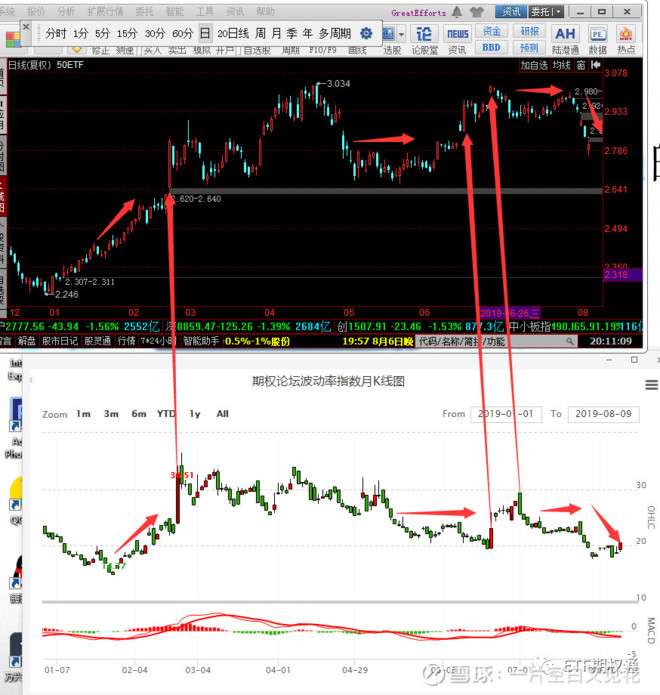Open the volatility chart hamburger menu
This screenshot has height=695, width=660.
tap(651, 385)
